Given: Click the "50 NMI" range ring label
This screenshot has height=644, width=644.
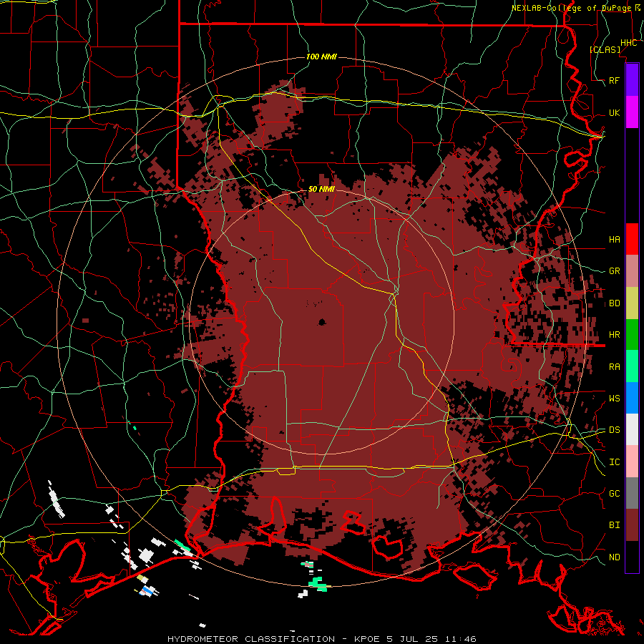Looking at the screenshot, I should pos(321,189).
